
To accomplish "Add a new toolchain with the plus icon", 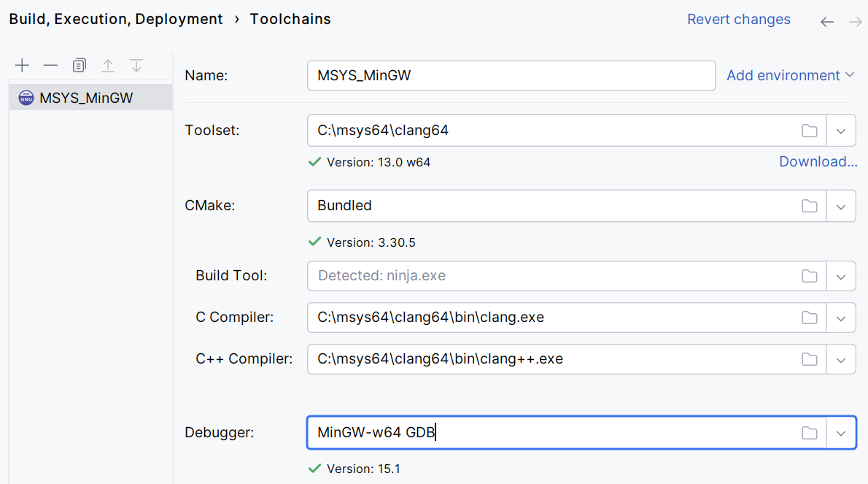I will click(x=22, y=65).
